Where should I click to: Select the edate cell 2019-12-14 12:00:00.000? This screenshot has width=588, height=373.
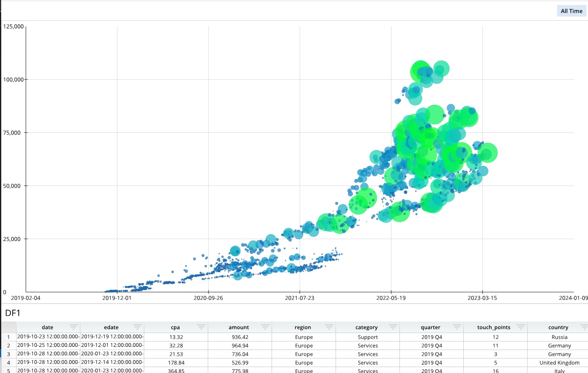click(x=112, y=362)
